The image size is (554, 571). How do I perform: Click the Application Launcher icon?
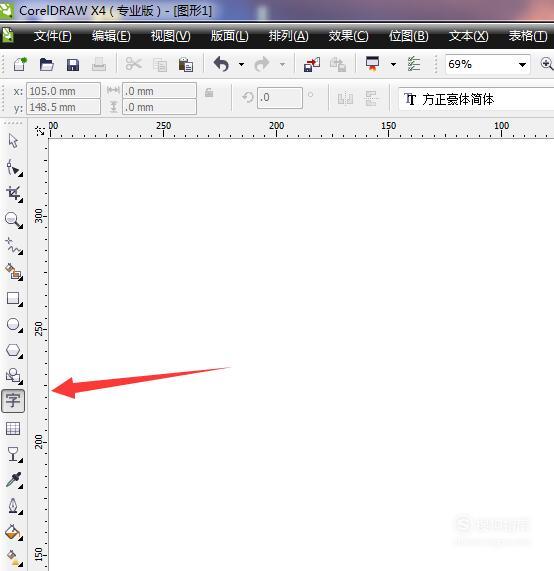pyautogui.click(x=372, y=64)
